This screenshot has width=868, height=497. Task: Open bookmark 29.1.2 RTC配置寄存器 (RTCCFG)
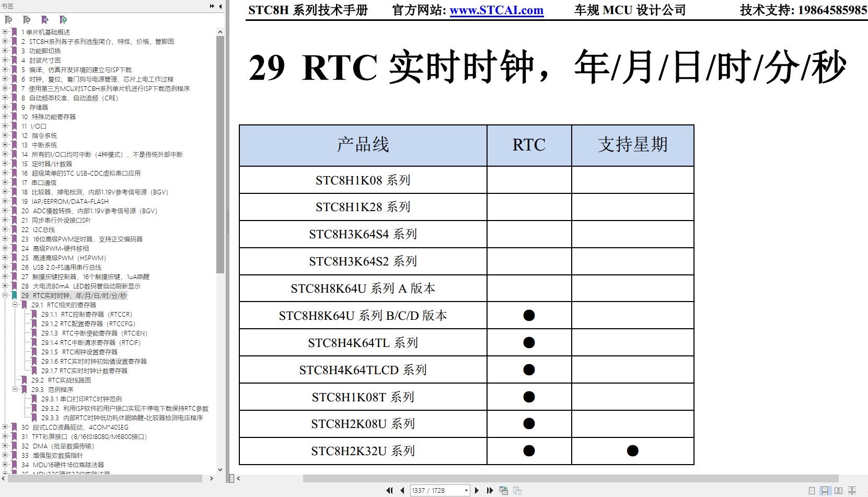pos(88,324)
